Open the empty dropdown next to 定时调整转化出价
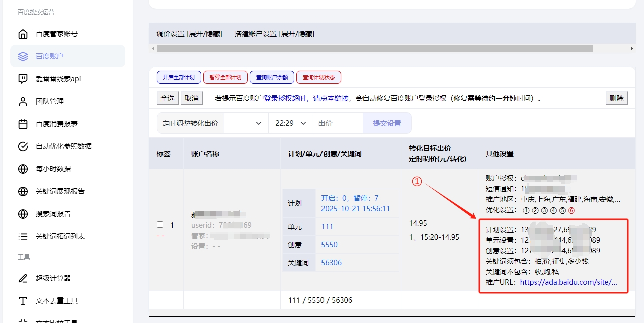 click(x=246, y=123)
